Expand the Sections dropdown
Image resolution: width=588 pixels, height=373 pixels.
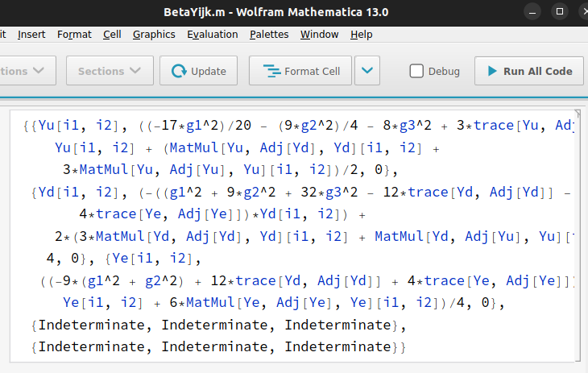(109, 71)
